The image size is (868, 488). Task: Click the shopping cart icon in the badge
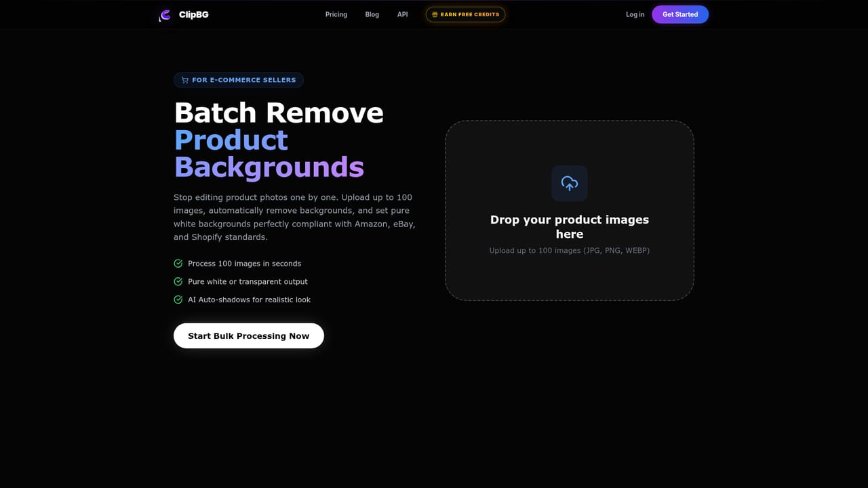184,80
